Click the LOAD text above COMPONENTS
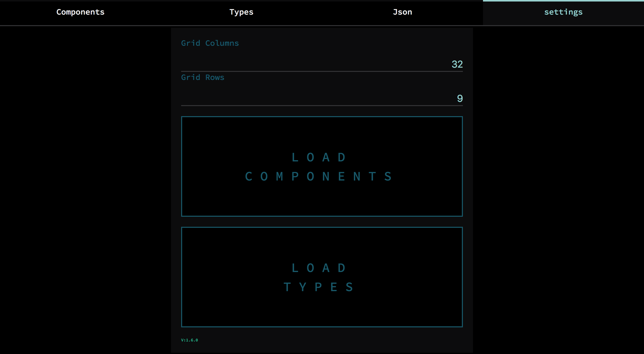644x354 pixels. [318, 157]
